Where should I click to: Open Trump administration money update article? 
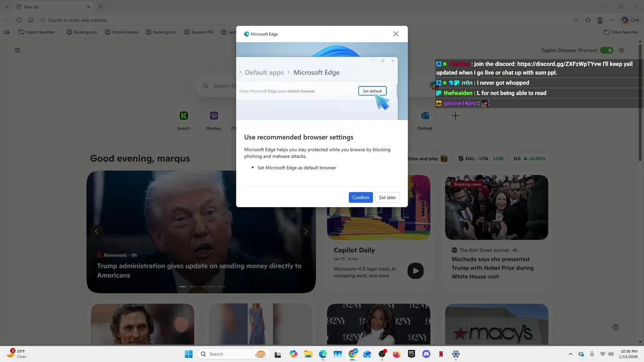(x=199, y=270)
